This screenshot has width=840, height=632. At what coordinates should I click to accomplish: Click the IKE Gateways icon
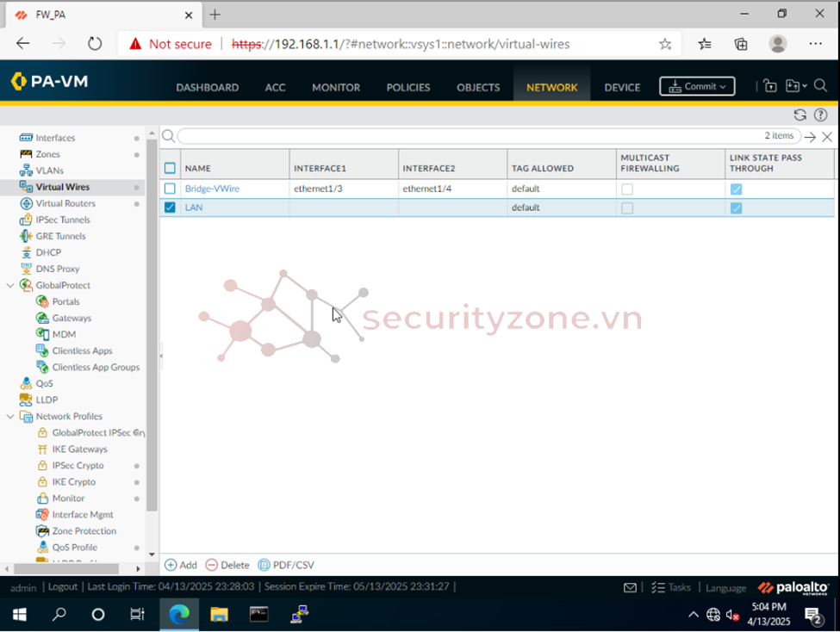(42, 449)
